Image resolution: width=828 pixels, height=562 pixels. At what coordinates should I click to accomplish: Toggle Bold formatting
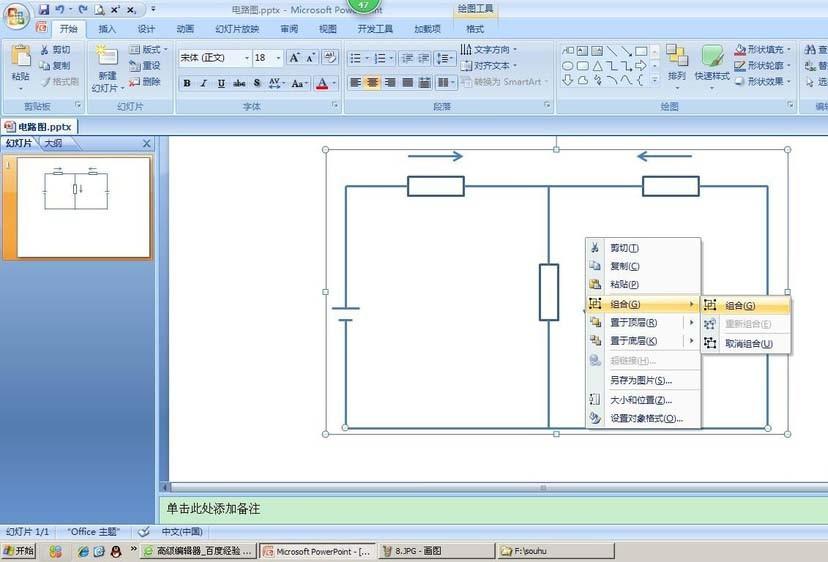(187, 83)
